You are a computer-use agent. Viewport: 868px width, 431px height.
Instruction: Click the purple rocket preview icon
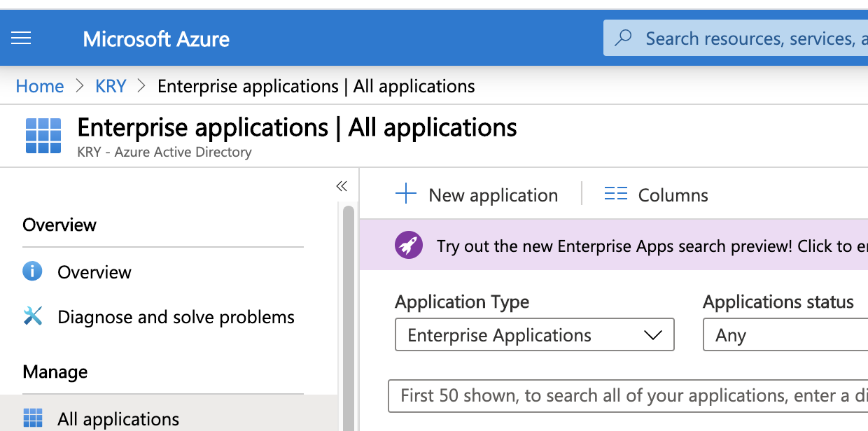(408, 246)
